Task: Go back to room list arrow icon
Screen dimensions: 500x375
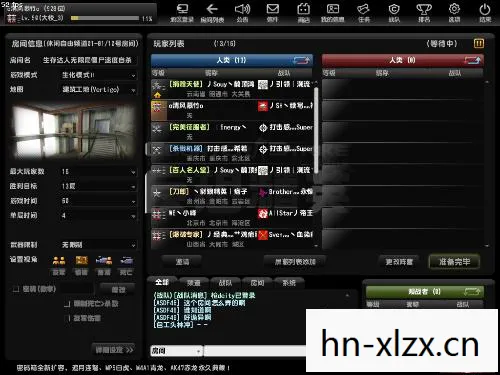Action: click(212, 9)
